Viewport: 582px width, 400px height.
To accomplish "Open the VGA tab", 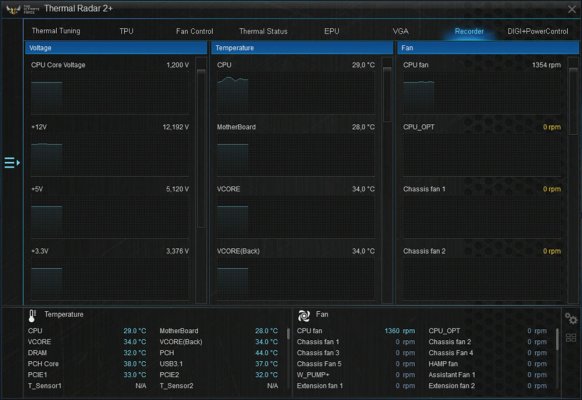I will [400, 31].
